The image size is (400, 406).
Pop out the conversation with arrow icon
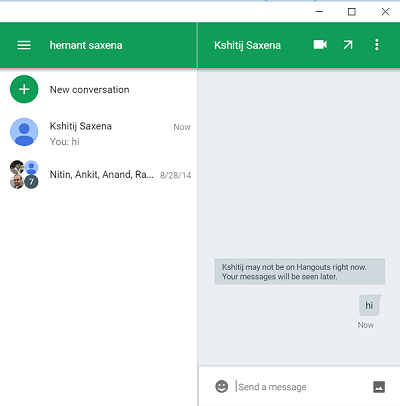(348, 45)
